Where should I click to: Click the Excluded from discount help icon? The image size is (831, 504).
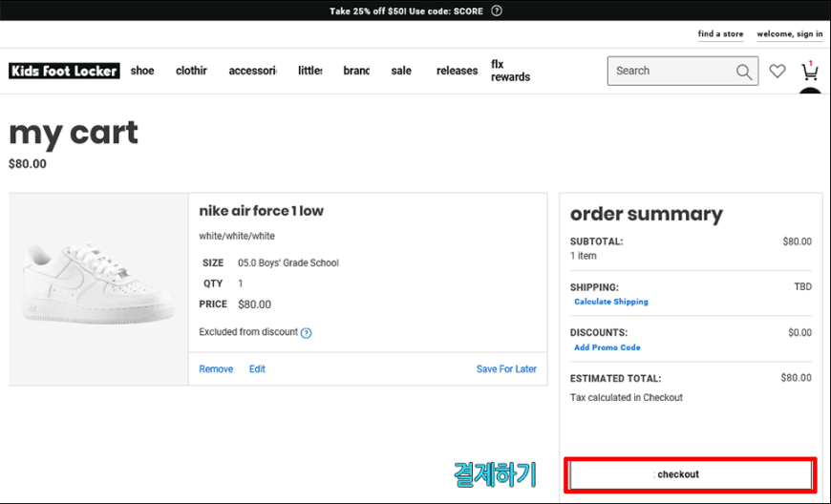point(307,333)
